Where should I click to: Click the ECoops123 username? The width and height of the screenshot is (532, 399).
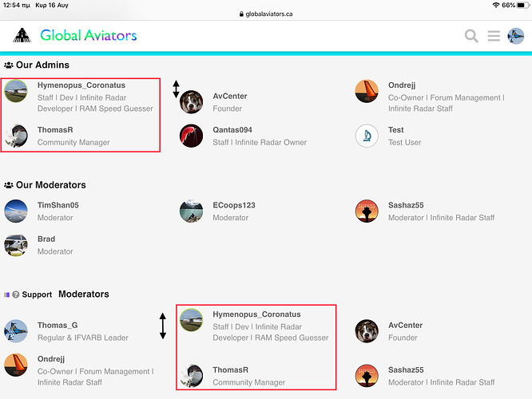(234, 205)
